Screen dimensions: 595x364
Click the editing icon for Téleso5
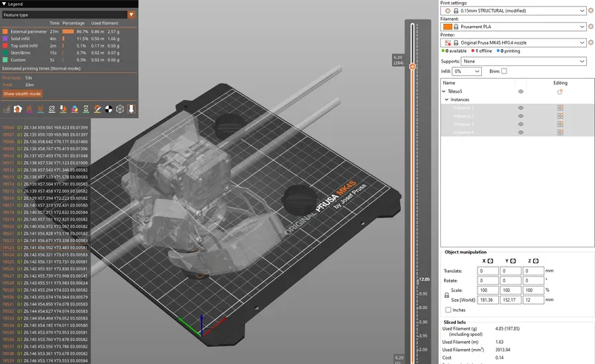(560, 91)
